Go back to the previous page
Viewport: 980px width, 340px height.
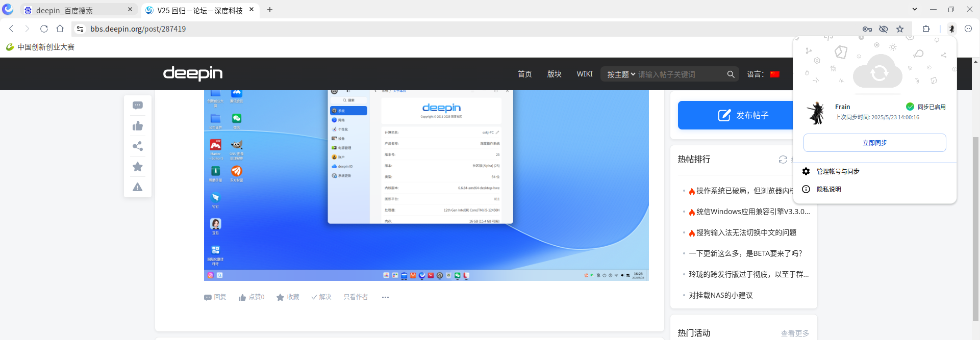[x=11, y=29]
